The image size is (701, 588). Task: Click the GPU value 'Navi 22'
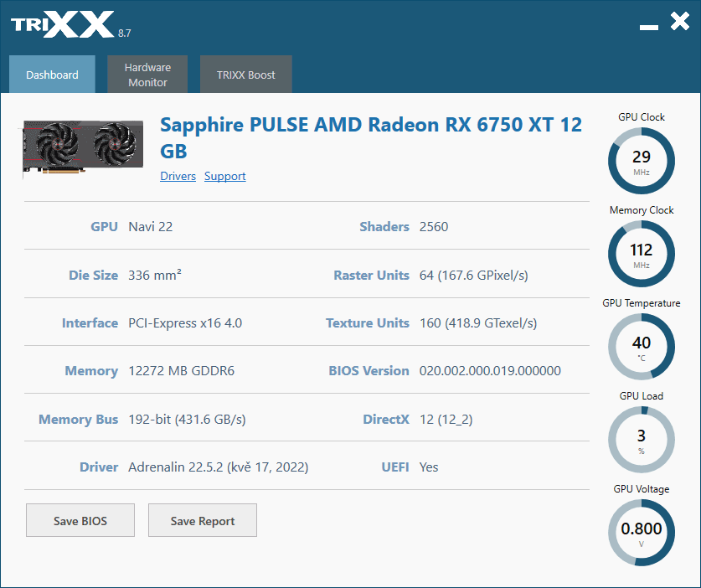pos(150,227)
